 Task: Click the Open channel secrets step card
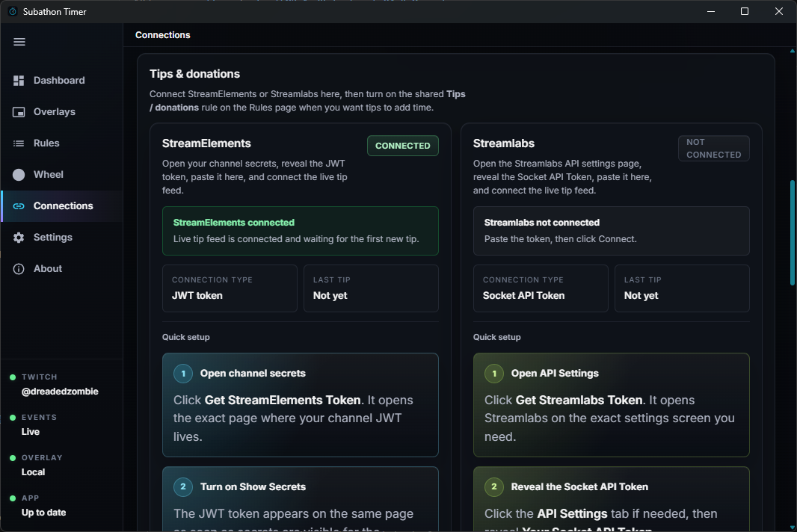[x=301, y=405]
